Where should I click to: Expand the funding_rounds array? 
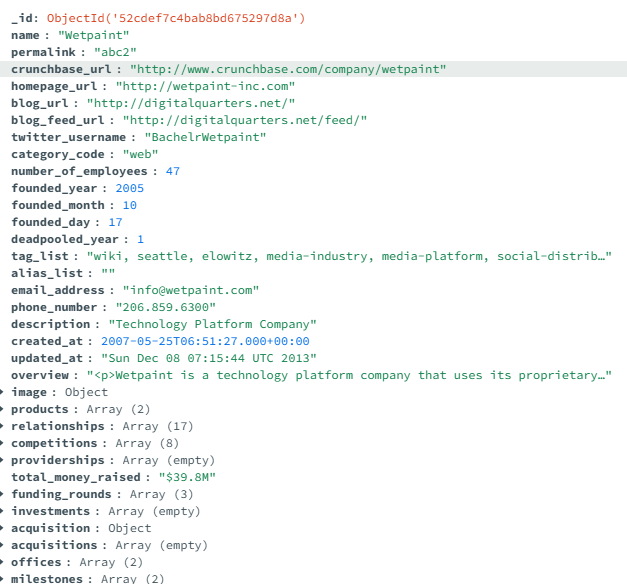4,494
